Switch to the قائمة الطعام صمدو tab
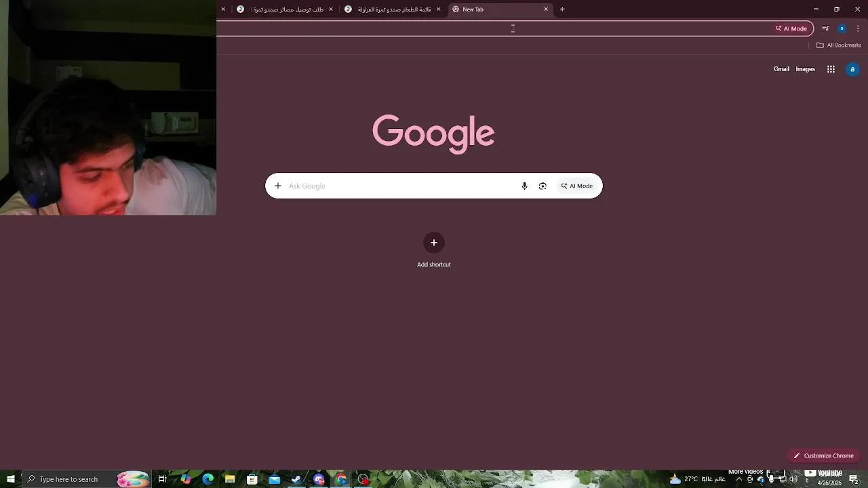 click(393, 9)
